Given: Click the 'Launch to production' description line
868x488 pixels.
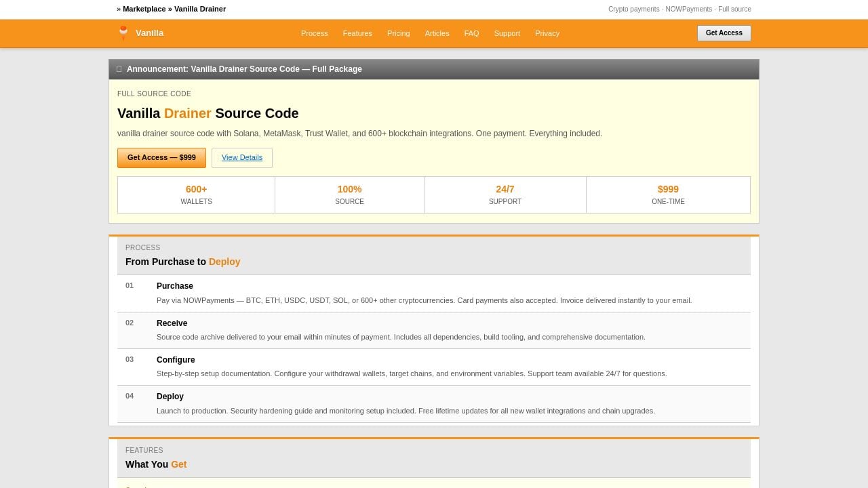Looking at the screenshot, I should click(406, 411).
